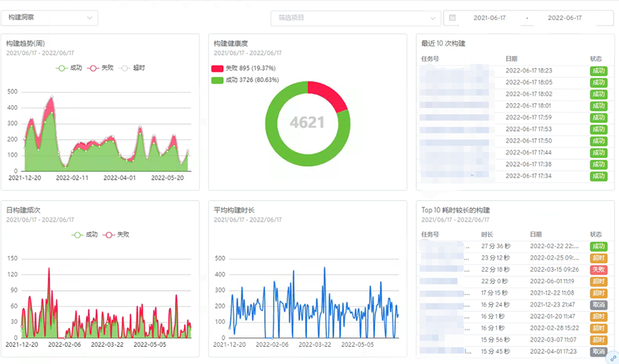
Task: Click the grey 取消 badge on the 2021-12-23 build
Action: pyautogui.click(x=598, y=305)
